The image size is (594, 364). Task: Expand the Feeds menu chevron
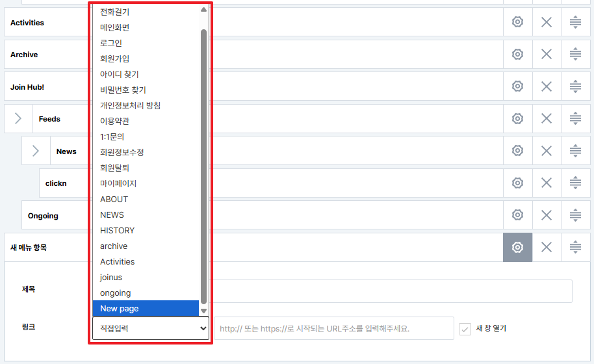(18, 118)
